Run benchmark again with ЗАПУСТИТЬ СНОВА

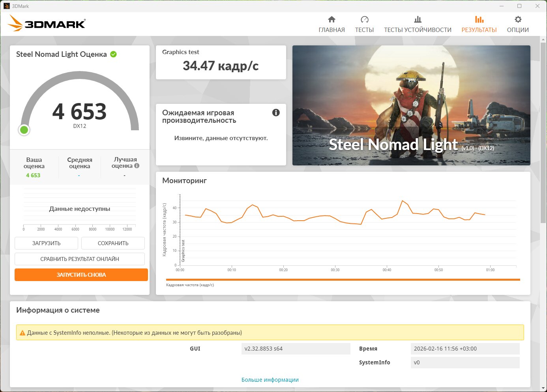81,275
